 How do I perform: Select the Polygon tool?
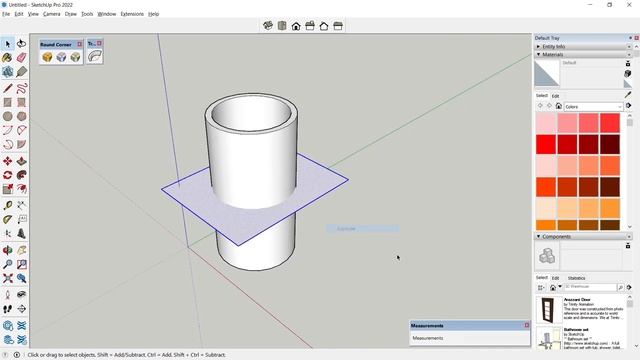click(22, 116)
